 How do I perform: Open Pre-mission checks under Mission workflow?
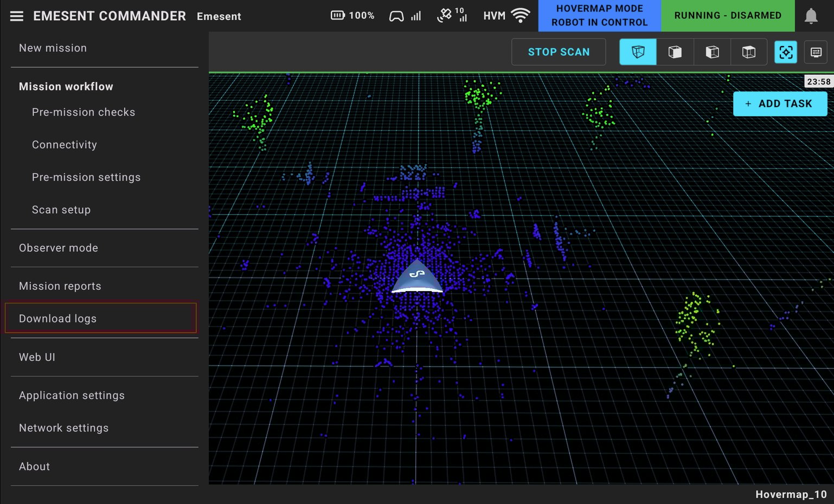(x=84, y=112)
